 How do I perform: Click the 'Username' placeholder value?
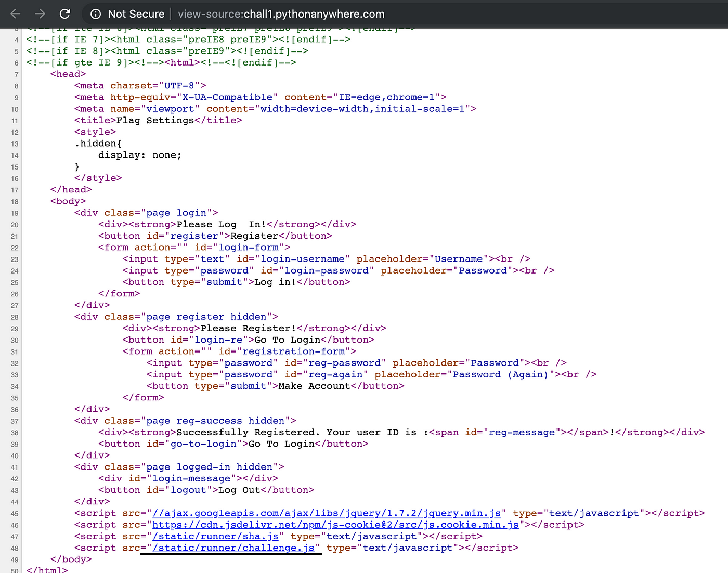point(459,259)
